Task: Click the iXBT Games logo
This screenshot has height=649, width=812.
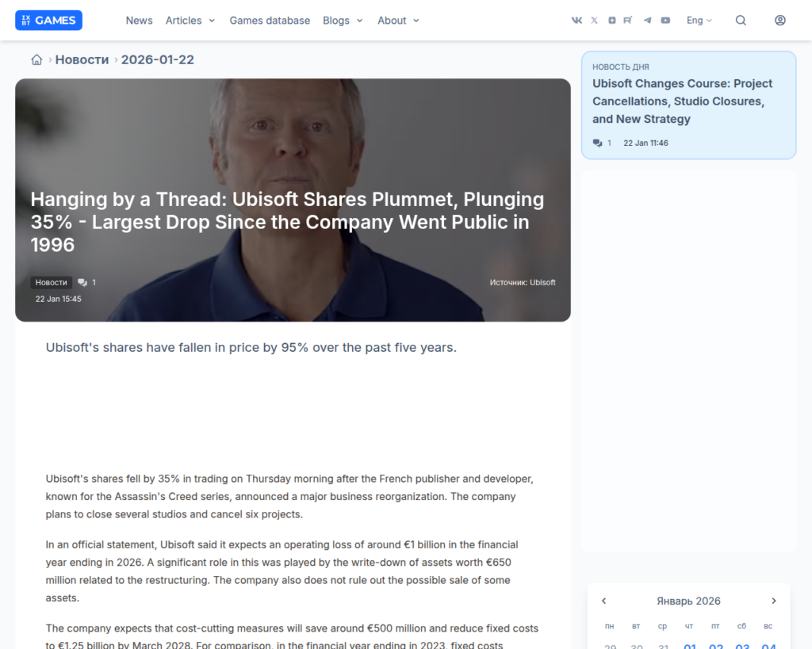Action: click(x=48, y=21)
